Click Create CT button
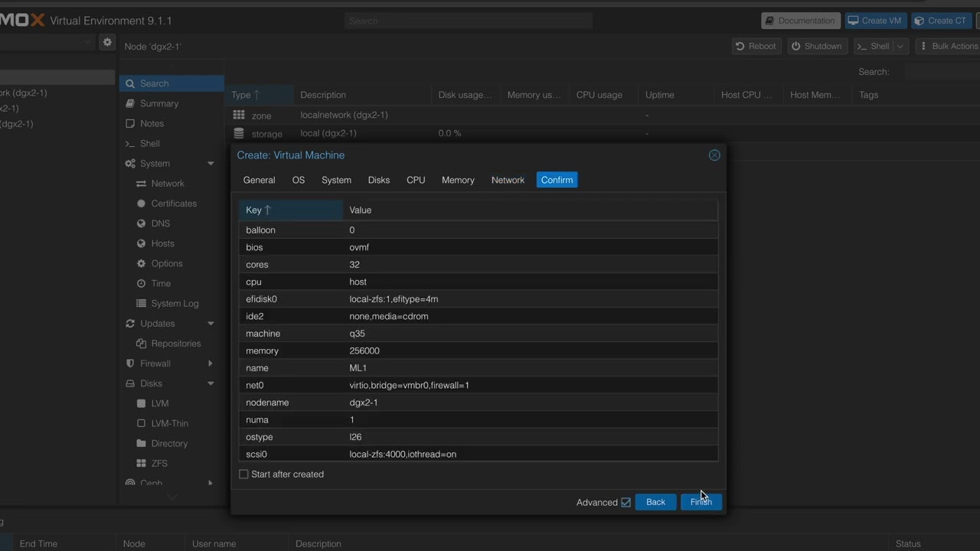 (x=941, y=21)
